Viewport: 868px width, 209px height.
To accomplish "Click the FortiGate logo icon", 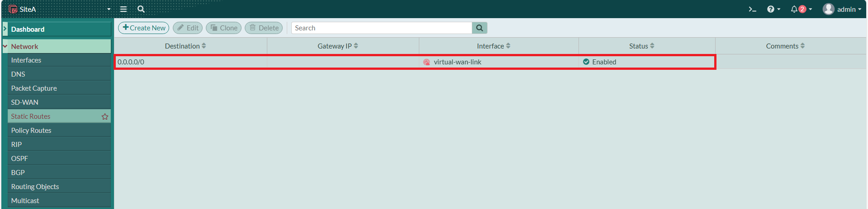I will (13, 9).
